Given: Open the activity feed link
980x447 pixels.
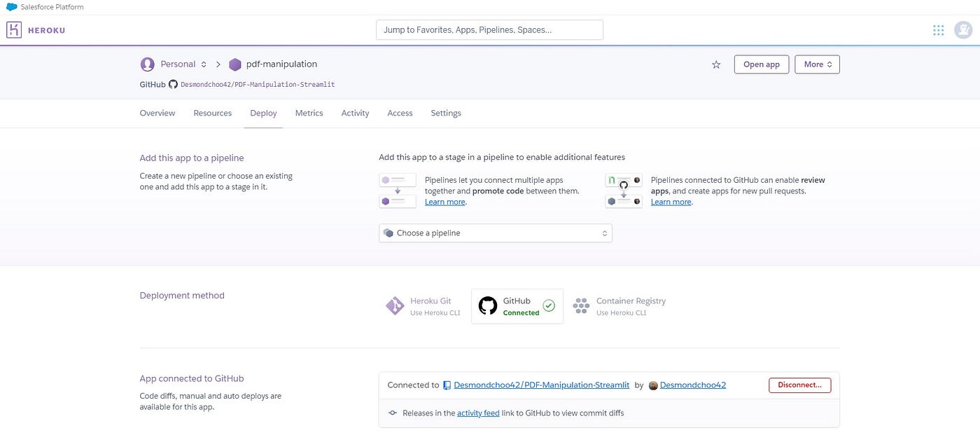Looking at the screenshot, I should (478, 413).
